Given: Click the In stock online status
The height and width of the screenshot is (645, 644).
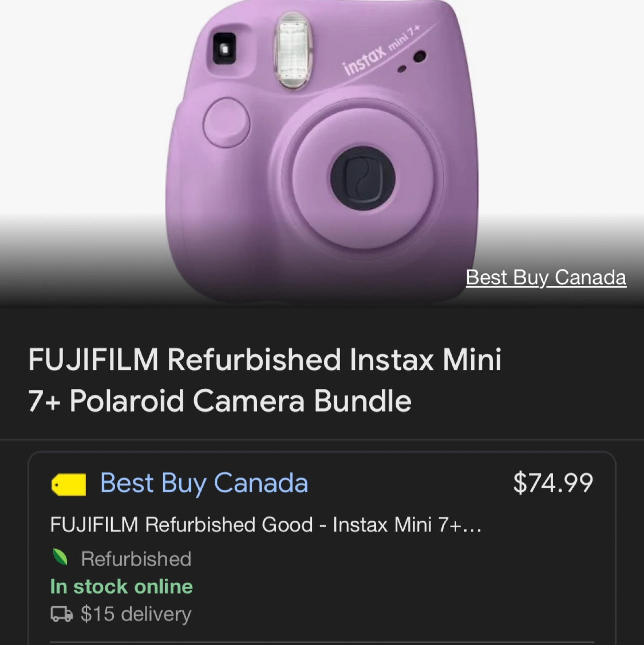Looking at the screenshot, I should [121, 586].
